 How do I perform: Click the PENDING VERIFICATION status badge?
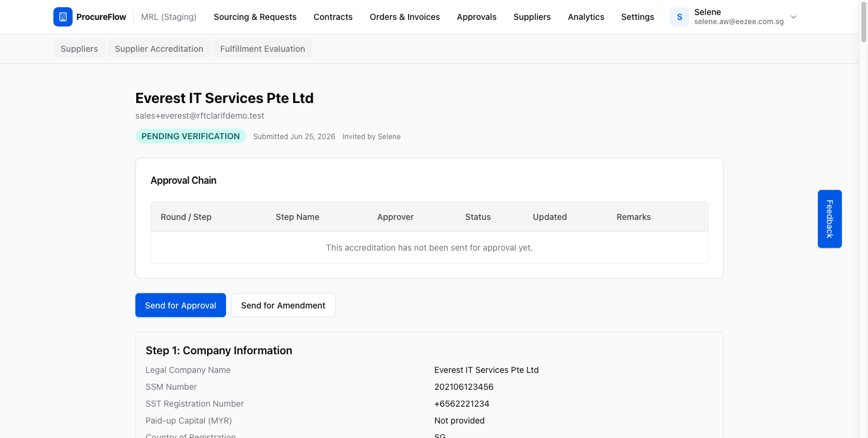[x=190, y=136]
